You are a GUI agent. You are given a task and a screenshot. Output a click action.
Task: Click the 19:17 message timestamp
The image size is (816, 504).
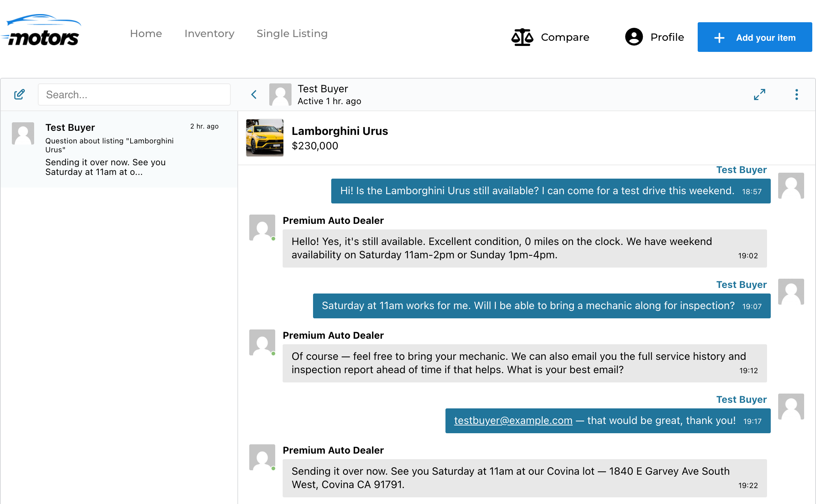(752, 421)
